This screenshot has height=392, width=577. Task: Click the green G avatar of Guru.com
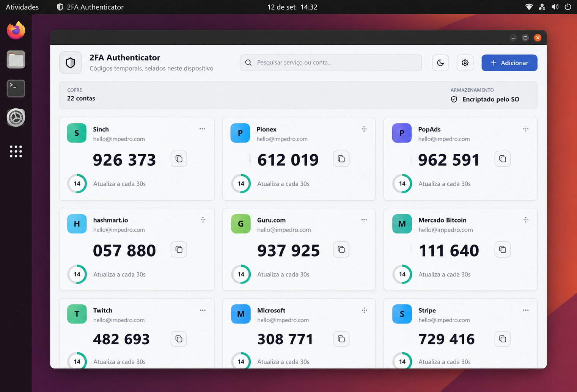[241, 224]
